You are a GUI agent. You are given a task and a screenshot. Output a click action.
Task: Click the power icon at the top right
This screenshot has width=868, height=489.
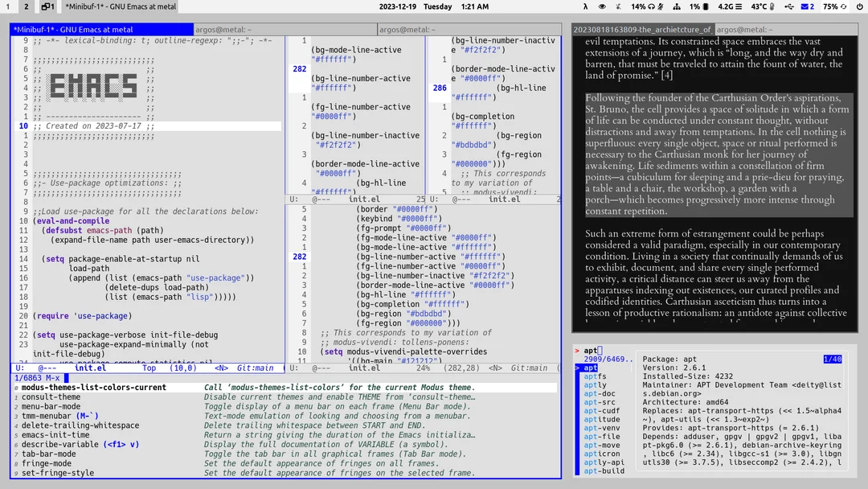click(x=859, y=6)
